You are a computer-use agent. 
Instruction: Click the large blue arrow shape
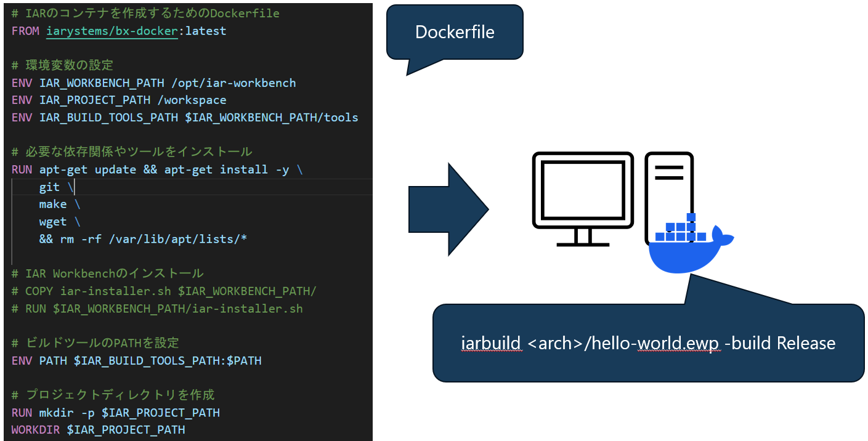[444, 209]
